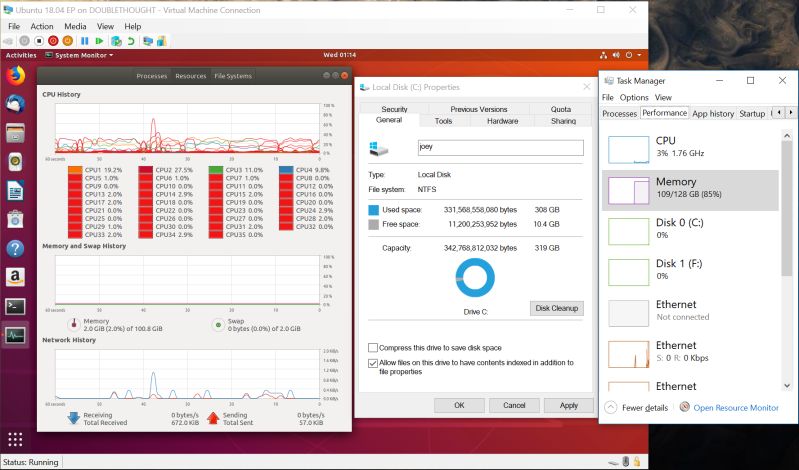This screenshot has width=799, height=470.
Task: Open Show Applications grid icon
Action: click(15, 439)
